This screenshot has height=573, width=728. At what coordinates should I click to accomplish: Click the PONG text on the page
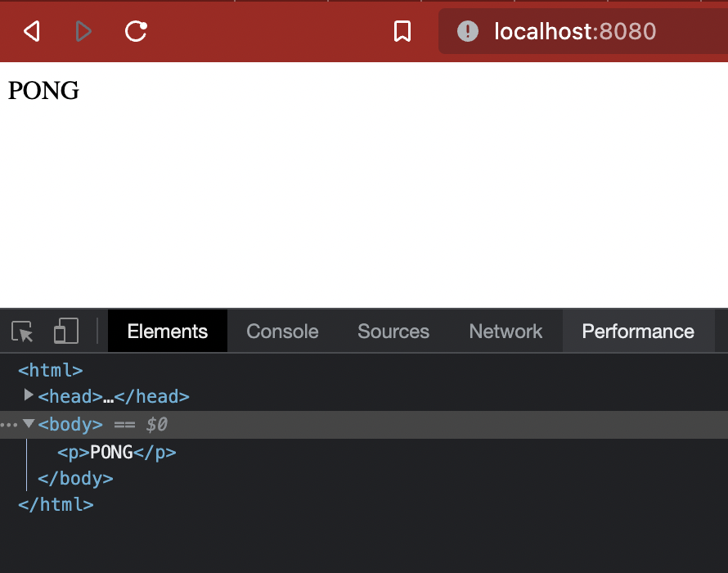[x=43, y=91]
